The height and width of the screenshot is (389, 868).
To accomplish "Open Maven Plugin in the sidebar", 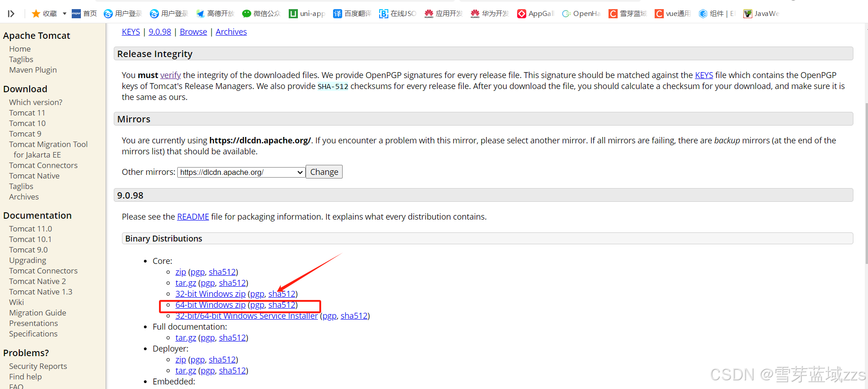I will tap(33, 70).
